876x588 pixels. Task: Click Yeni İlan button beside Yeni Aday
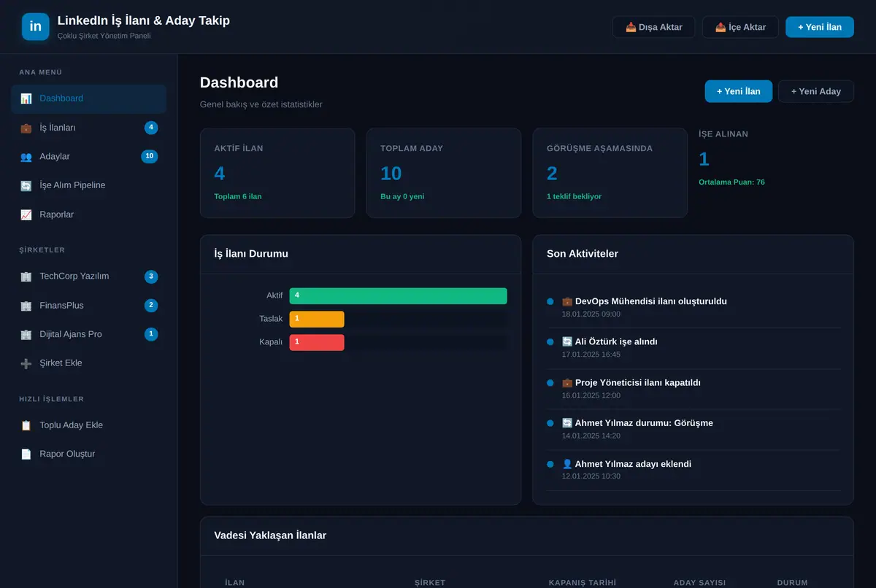(739, 91)
